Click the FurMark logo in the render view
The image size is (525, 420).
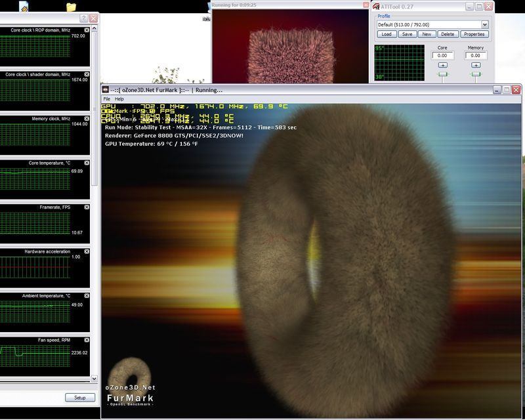[x=130, y=382]
